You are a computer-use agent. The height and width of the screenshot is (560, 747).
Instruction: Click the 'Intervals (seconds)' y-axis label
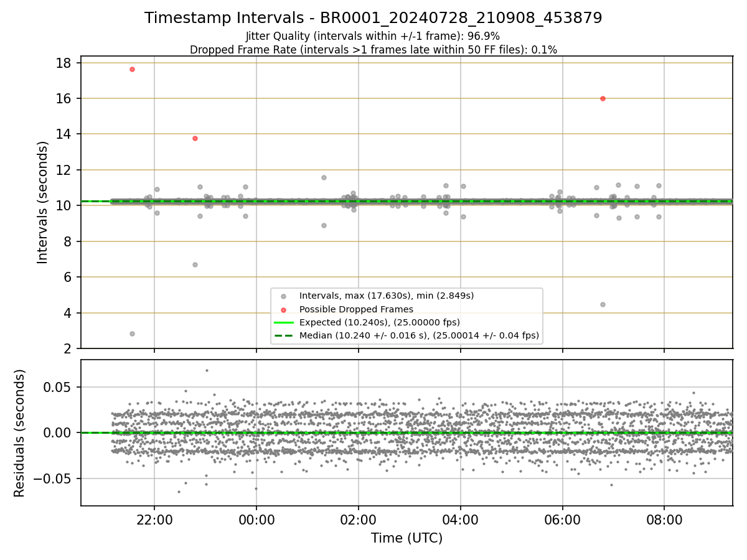[x=42, y=202]
